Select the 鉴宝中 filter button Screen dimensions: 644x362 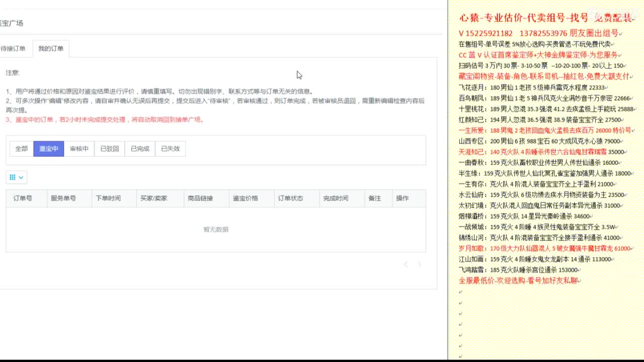[48, 148]
